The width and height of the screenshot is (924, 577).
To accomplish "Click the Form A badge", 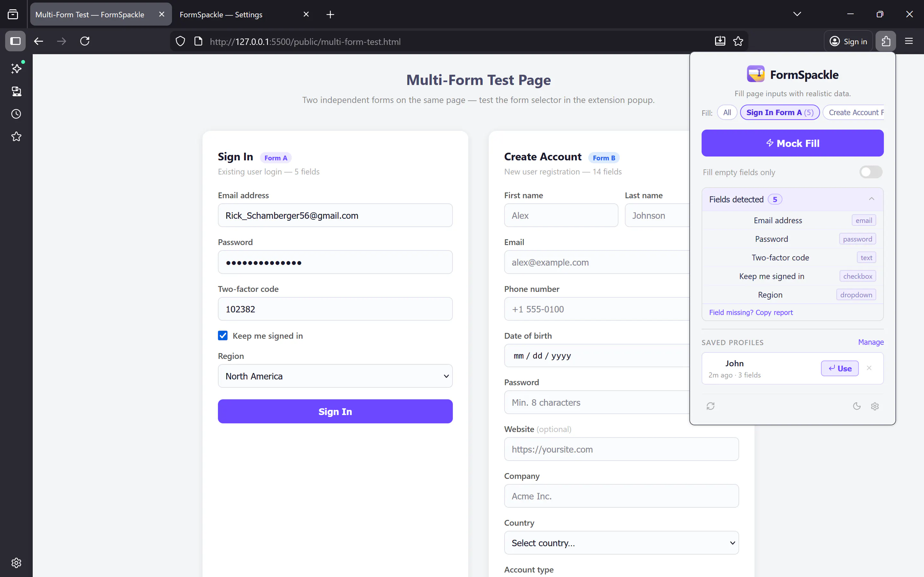I will click(x=276, y=157).
